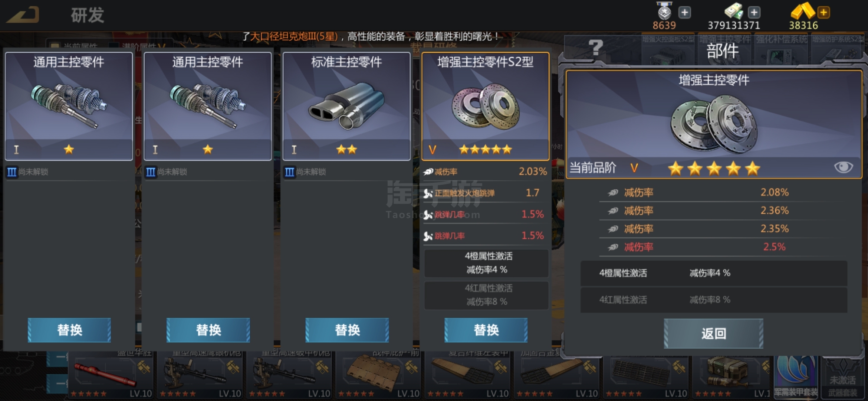Click 返回 button in the detail panel
868x401 pixels.
(x=713, y=333)
